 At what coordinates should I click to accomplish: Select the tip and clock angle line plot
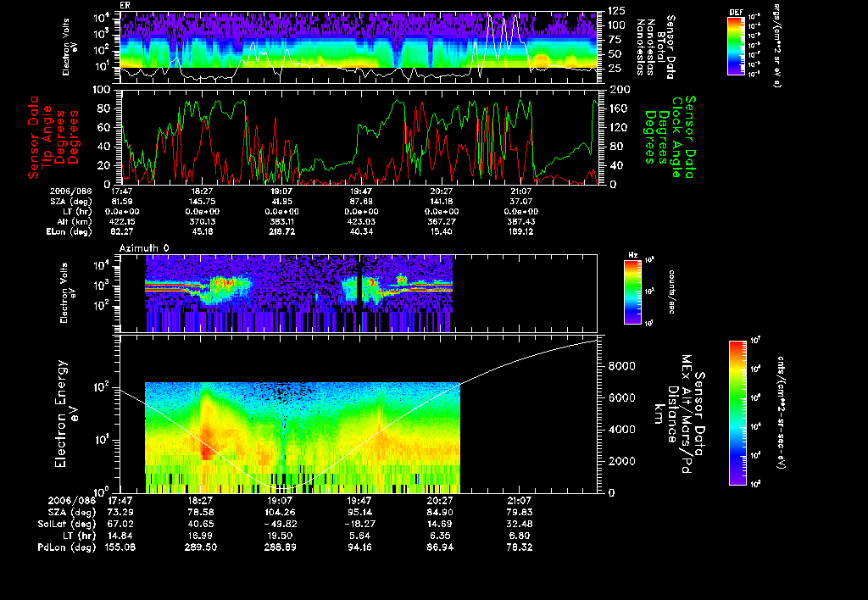click(359, 136)
